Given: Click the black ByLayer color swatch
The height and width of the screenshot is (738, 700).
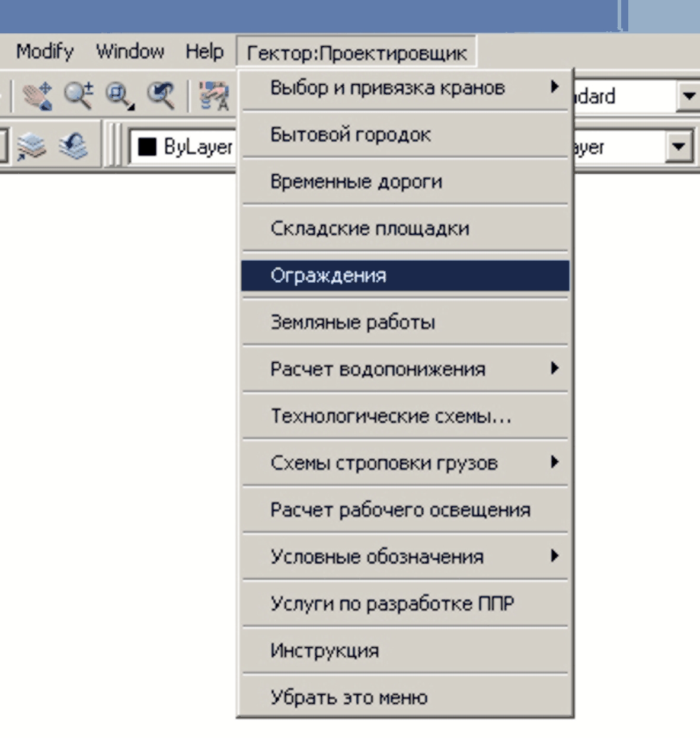Looking at the screenshot, I should (146, 146).
